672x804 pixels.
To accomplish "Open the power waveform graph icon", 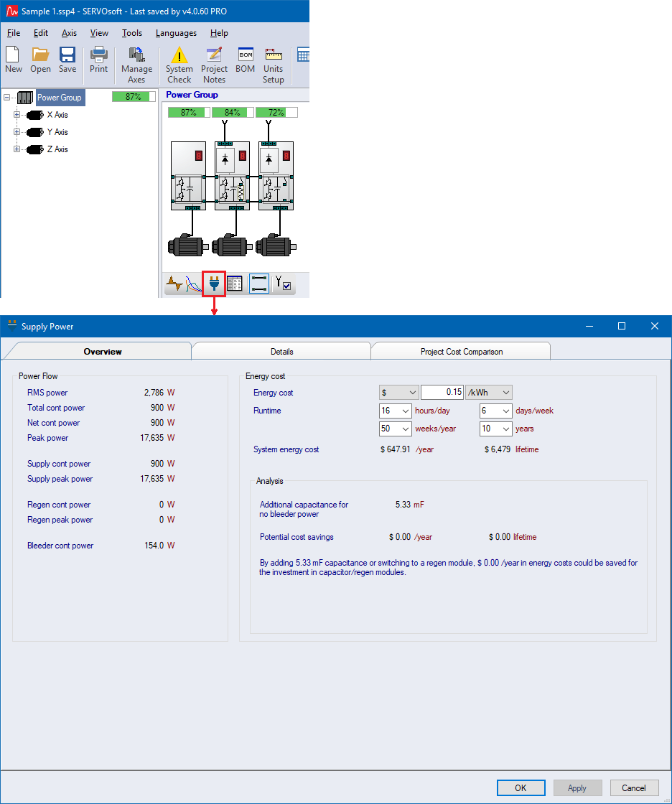I will pos(183,284).
